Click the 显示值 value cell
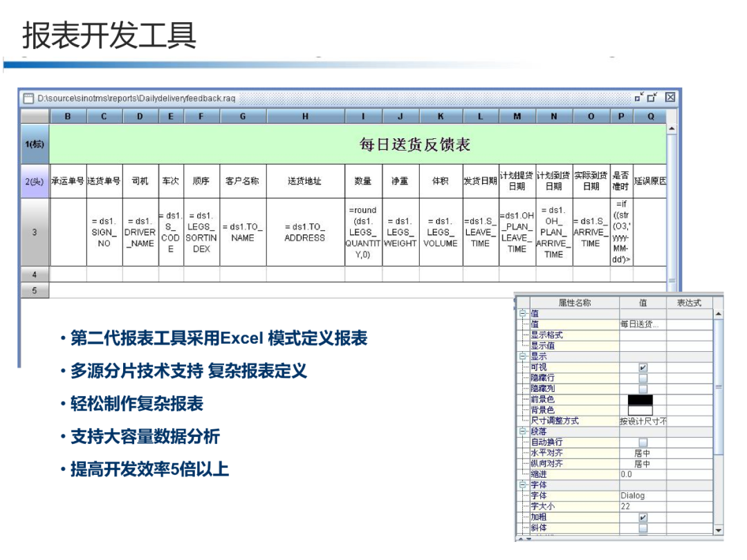This screenshot has height=560, width=747. [x=643, y=346]
